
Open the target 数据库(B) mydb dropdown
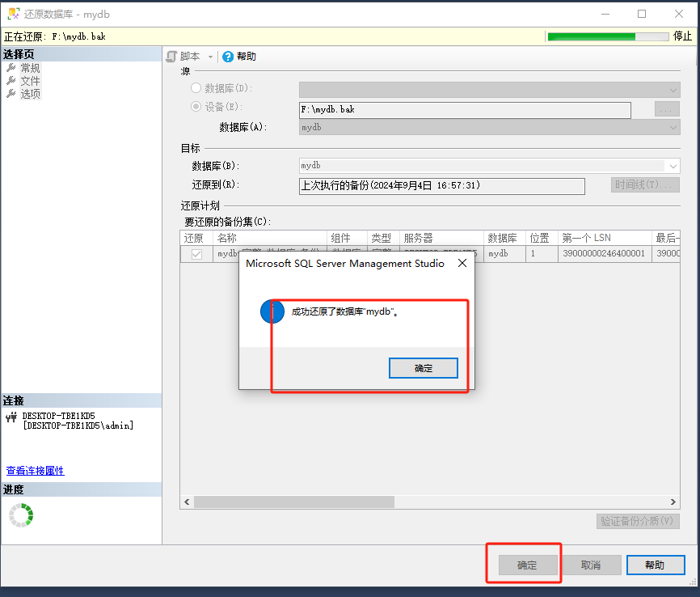pos(489,166)
